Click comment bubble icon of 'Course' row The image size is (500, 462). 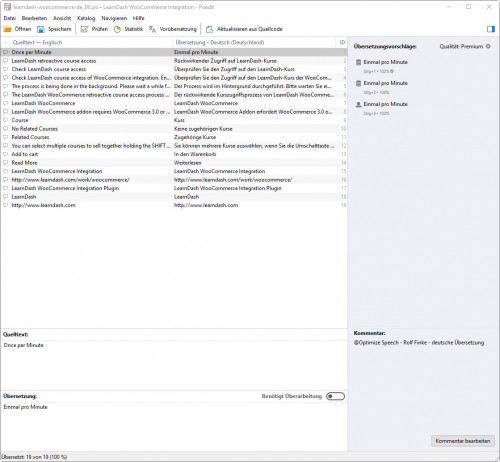(5, 120)
